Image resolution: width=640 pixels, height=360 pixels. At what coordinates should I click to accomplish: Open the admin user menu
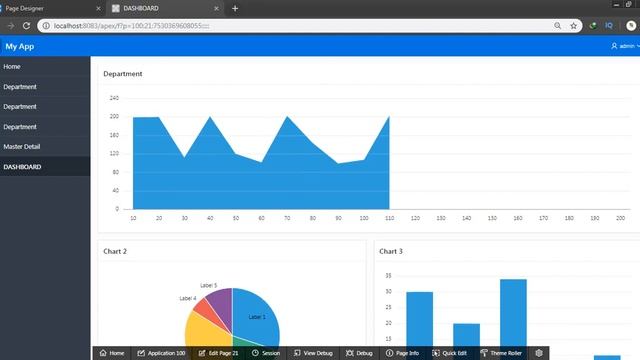(x=626, y=46)
